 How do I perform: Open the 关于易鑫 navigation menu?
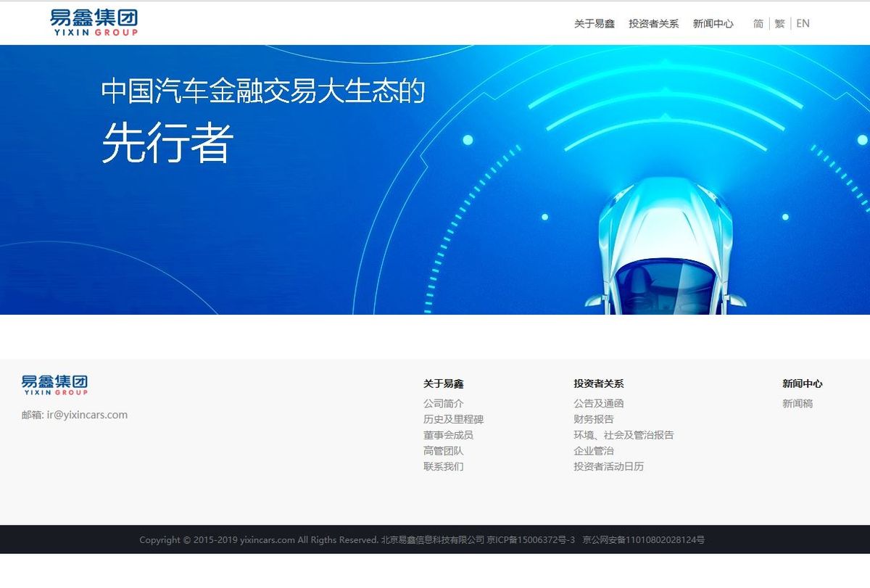tap(594, 23)
